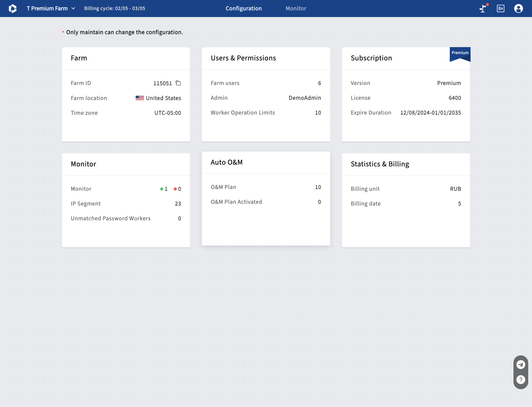This screenshot has width=532, height=407.
Task: Open the help question mark icon
Action: tap(521, 379)
